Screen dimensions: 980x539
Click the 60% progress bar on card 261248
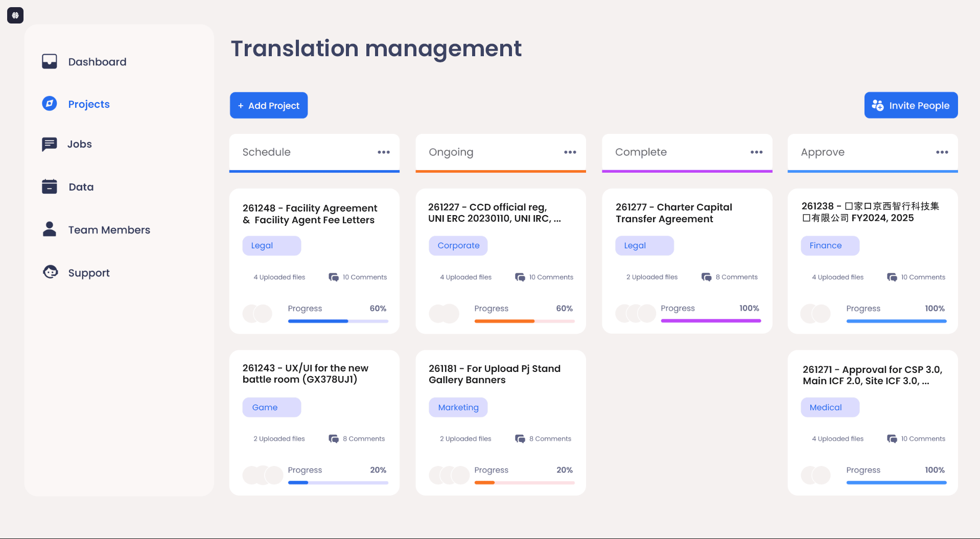(338, 321)
